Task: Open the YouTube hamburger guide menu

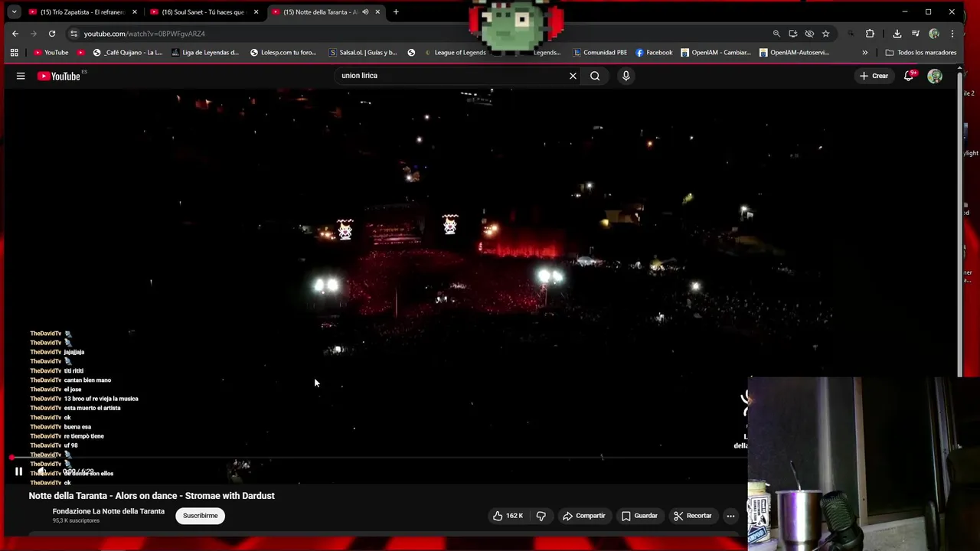Action: tap(21, 76)
